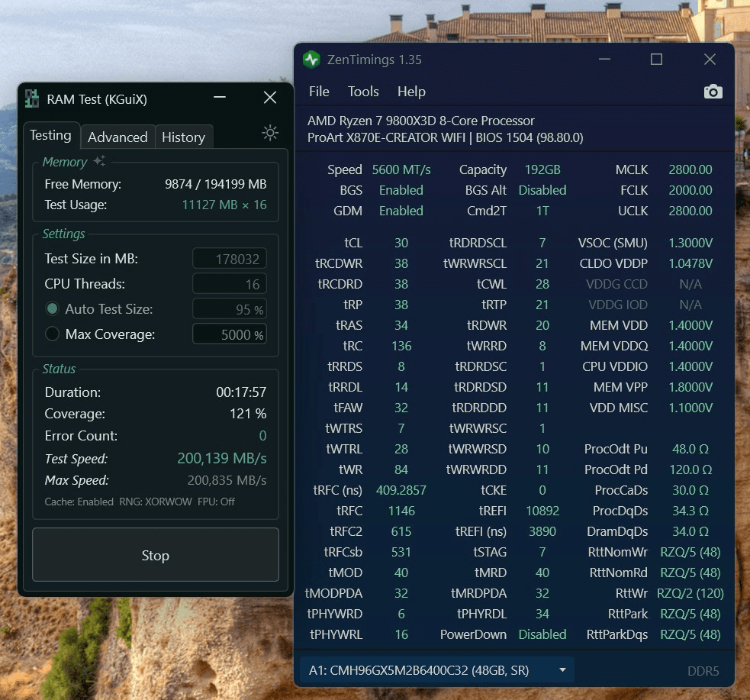The width and height of the screenshot is (750, 700).
Task: Open the File menu in ZenTimings
Action: pyautogui.click(x=319, y=92)
